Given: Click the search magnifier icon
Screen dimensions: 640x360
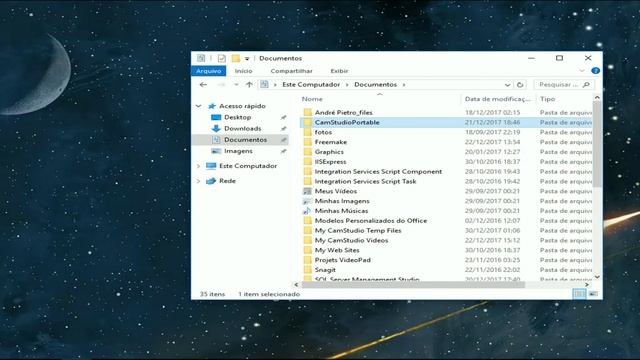Looking at the screenshot, I should (587, 84).
